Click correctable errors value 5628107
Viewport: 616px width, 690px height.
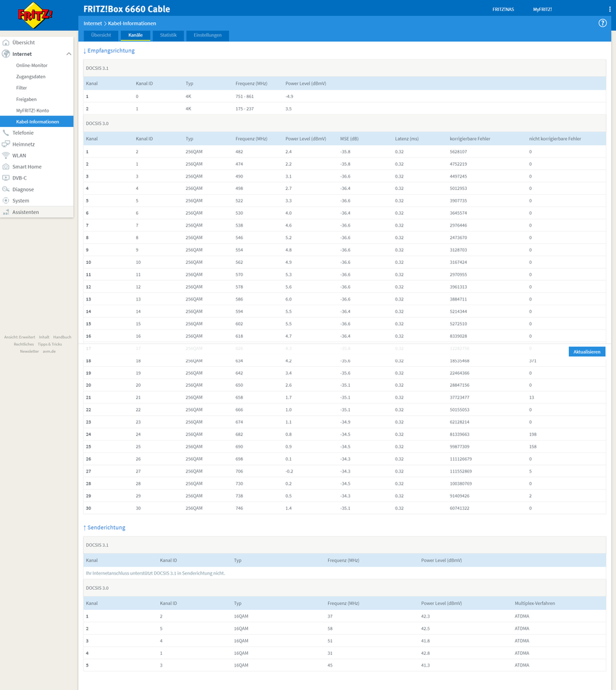[x=459, y=152]
